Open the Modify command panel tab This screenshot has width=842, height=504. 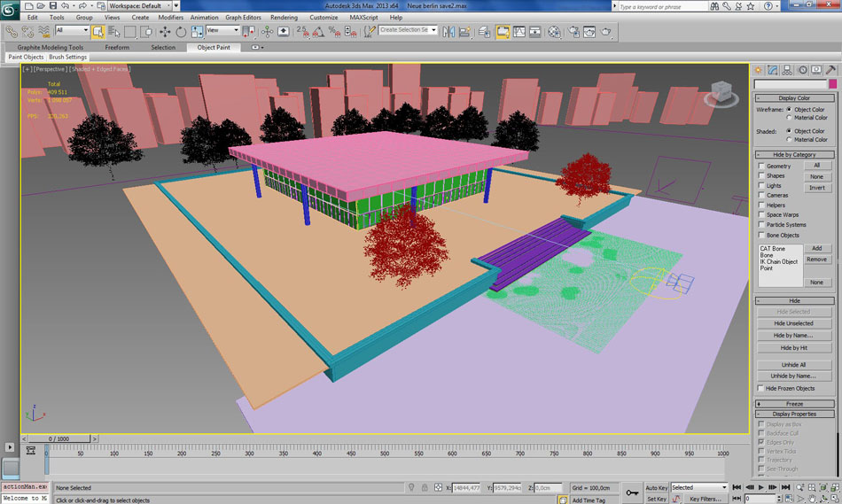[x=773, y=70]
